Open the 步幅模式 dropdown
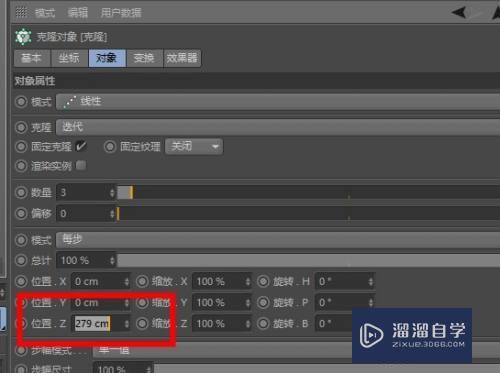Image resolution: width=500 pixels, height=373 pixels. tap(296, 350)
